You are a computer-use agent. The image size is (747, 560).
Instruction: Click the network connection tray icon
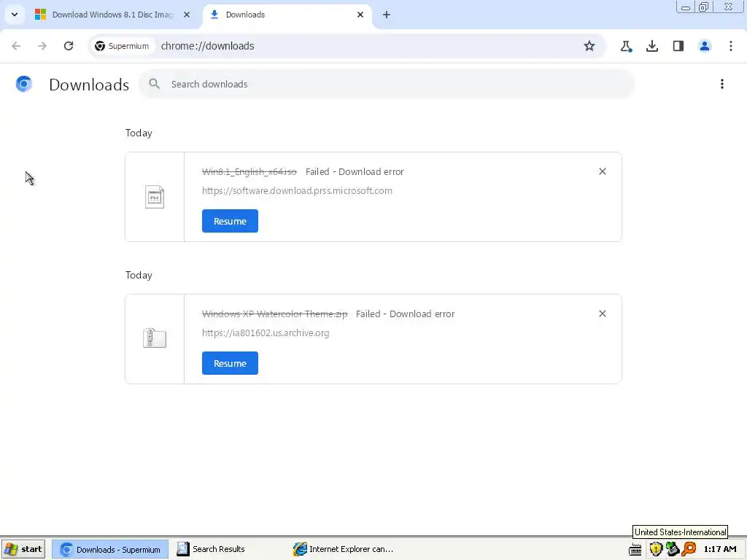click(672, 549)
